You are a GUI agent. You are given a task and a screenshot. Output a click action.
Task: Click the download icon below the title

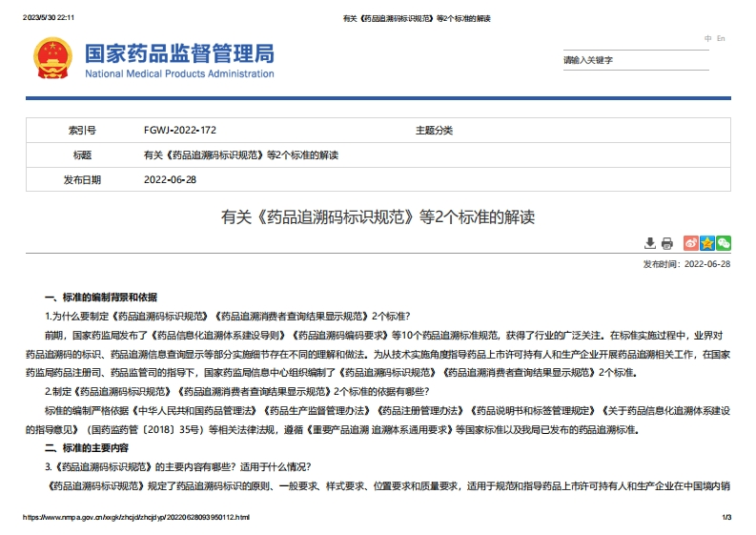click(650, 243)
